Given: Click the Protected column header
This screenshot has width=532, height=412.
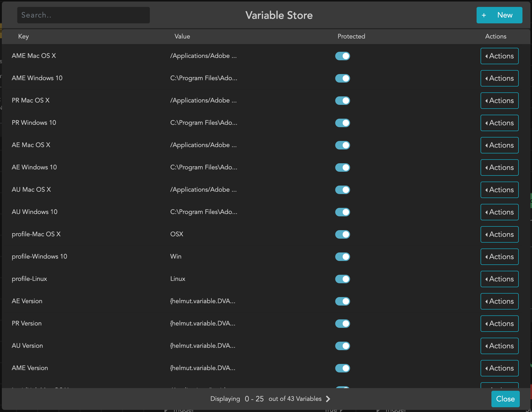Looking at the screenshot, I should [351, 36].
